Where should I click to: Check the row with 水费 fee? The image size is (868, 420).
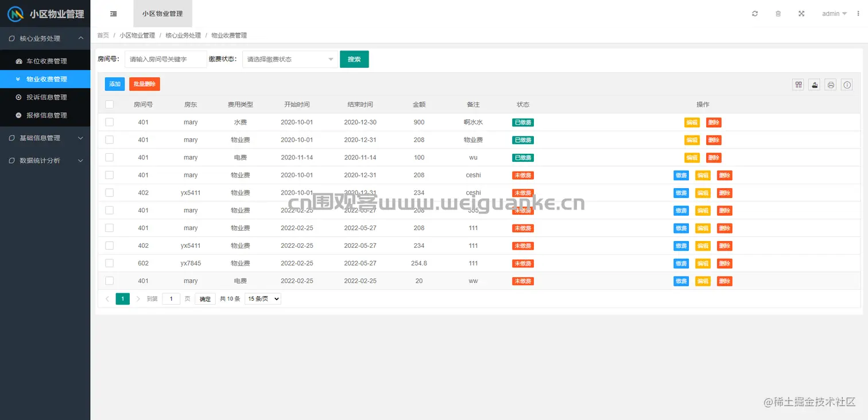(x=110, y=122)
